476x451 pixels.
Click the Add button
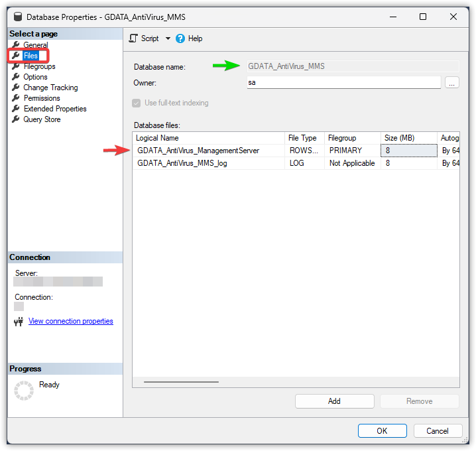point(334,401)
